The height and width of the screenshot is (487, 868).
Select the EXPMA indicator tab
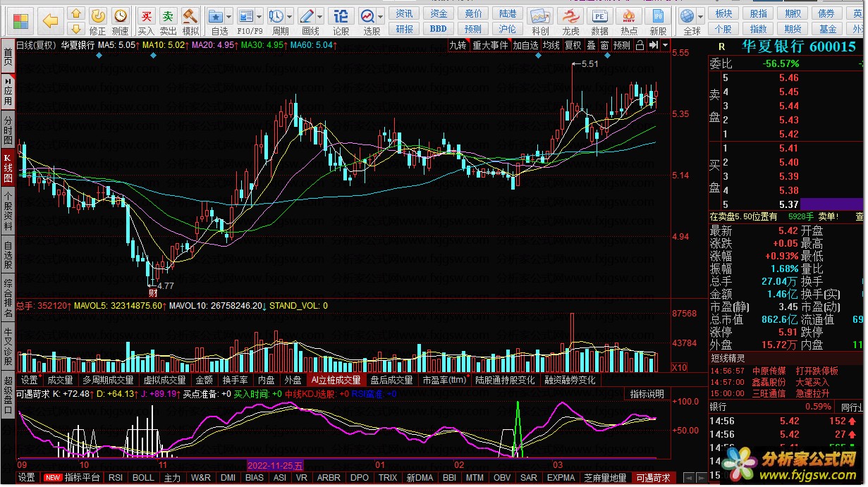point(561,478)
